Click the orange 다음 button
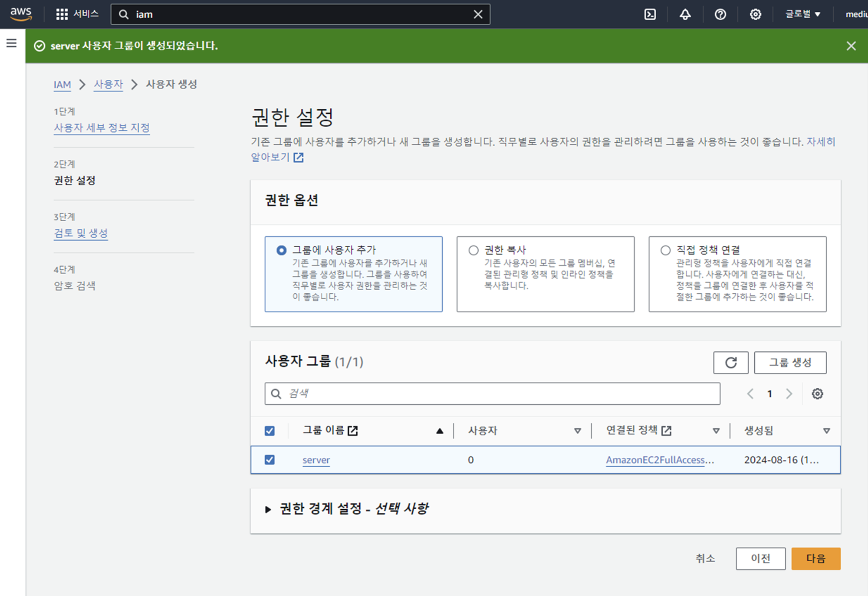The image size is (868, 596). coord(815,558)
